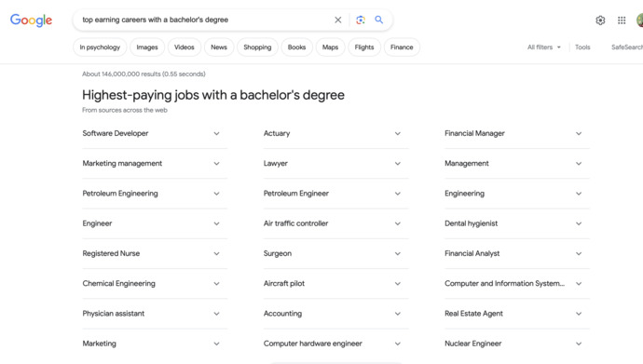
Task: Click the Google account avatar
Action: (639, 20)
